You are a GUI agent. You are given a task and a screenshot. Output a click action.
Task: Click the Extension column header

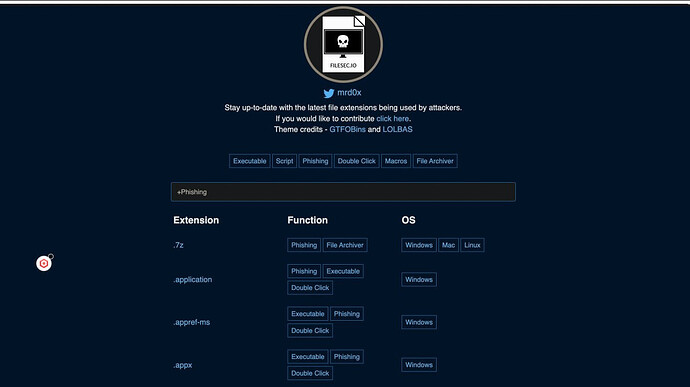click(x=196, y=220)
